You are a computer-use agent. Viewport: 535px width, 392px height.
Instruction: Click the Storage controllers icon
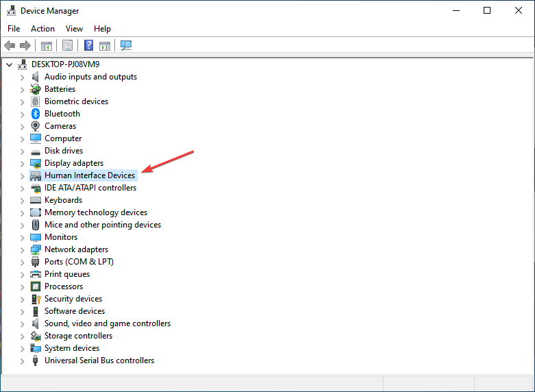[36, 336]
